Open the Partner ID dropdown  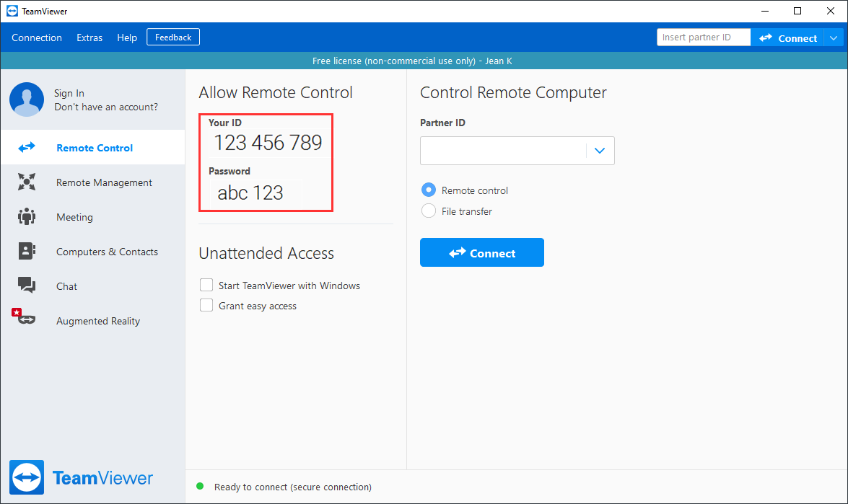tap(599, 150)
